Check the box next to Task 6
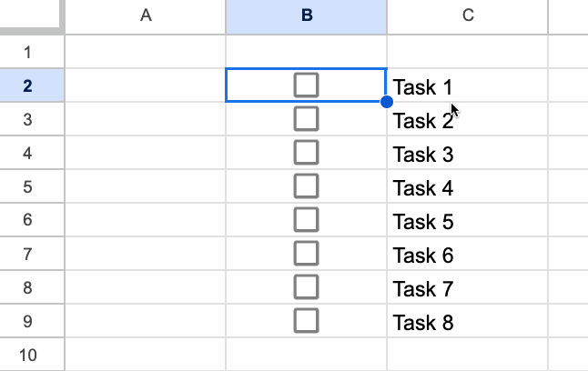This screenshot has width=588, height=371. point(307,253)
